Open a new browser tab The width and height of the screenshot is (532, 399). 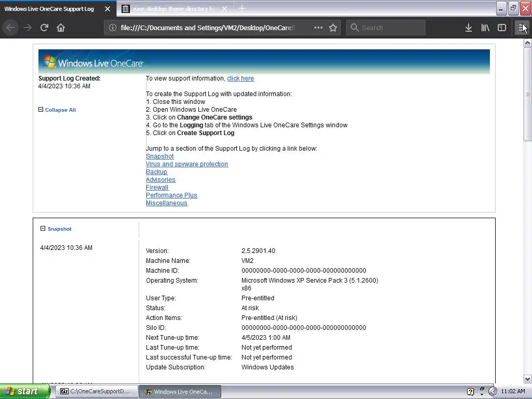click(242, 8)
